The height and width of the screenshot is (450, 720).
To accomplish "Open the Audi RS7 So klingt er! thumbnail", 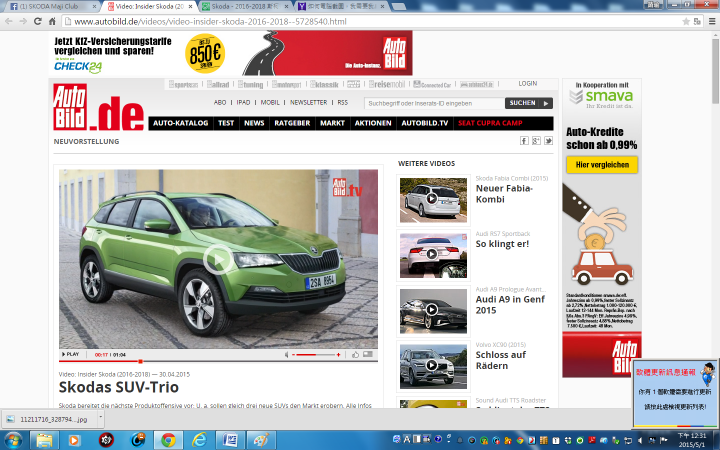I will coord(433,255).
